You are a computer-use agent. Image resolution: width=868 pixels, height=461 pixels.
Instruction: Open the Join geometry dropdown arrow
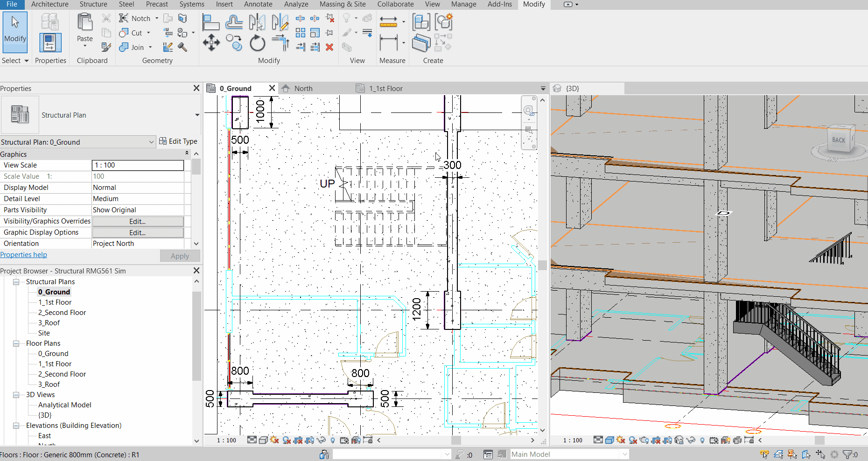point(150,47)
